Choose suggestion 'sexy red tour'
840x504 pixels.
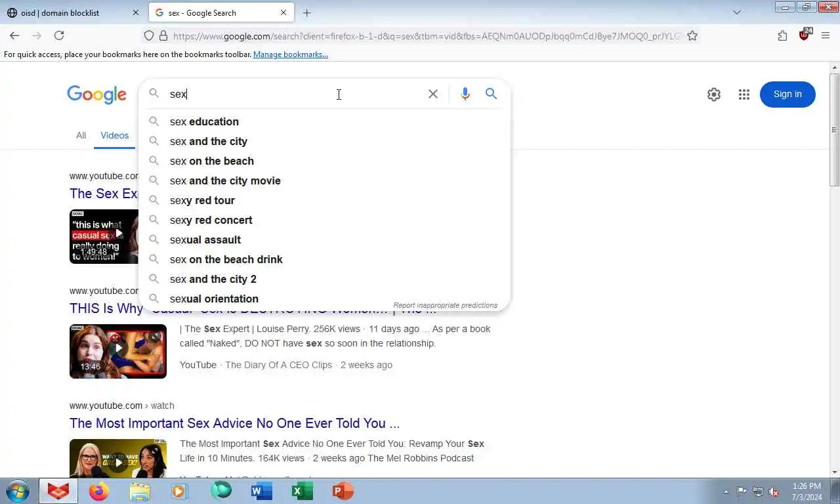[324, 200]
